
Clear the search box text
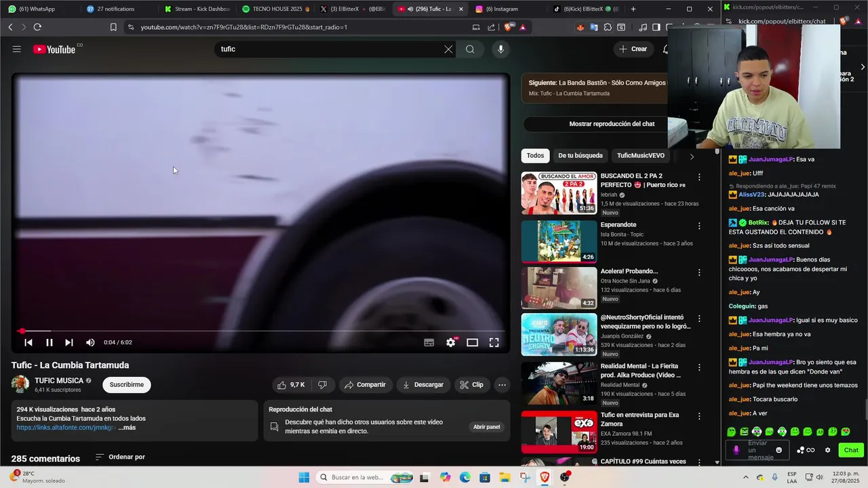click(x=448, y=49)
